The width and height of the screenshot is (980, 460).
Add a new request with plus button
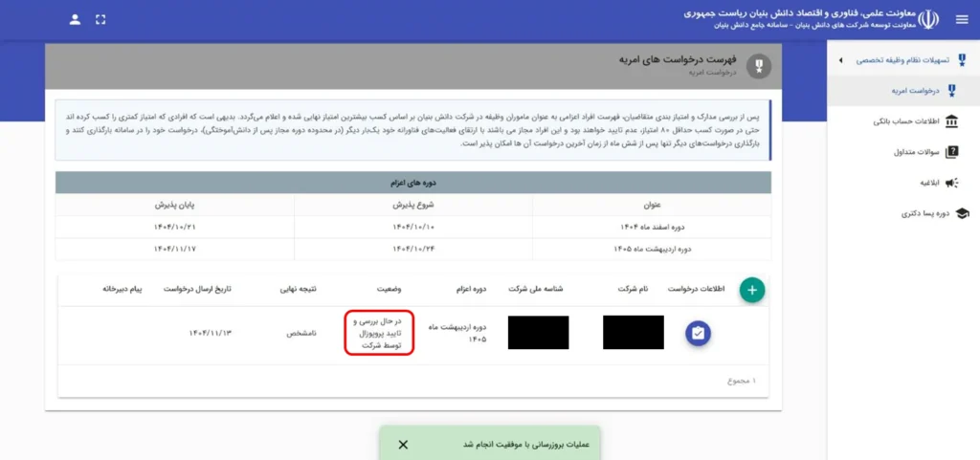click(752, 290)
